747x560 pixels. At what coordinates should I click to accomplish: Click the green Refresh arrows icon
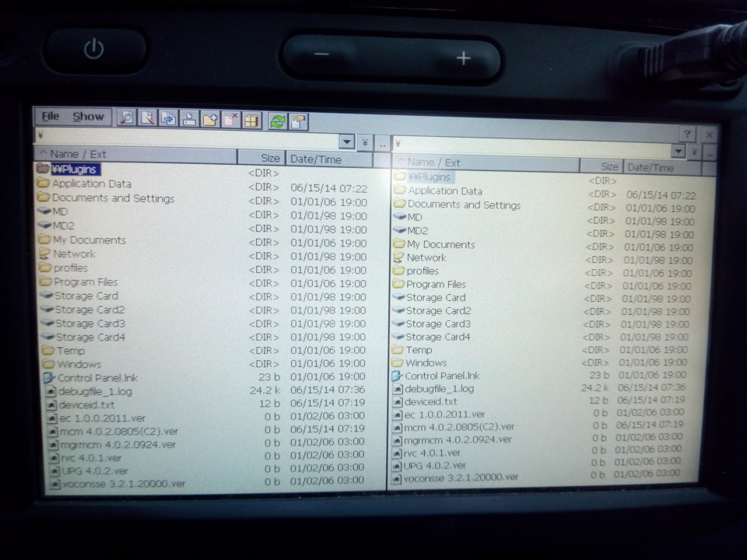click(277, 121)
